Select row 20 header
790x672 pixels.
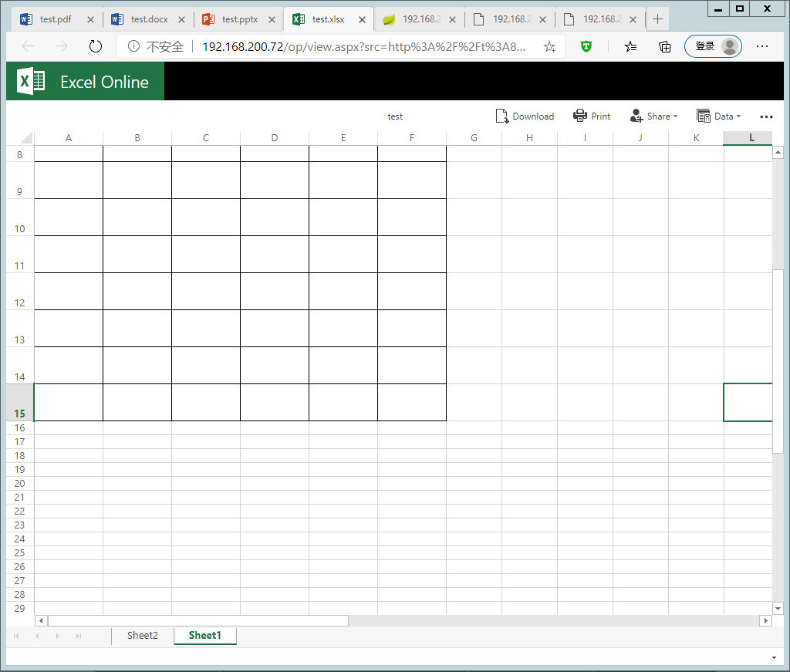tap(19, 484)
